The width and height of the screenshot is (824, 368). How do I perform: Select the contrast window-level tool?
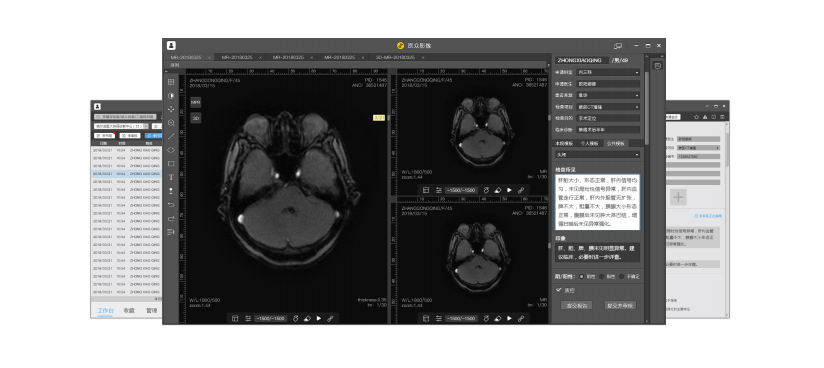[x=171, y=96]
